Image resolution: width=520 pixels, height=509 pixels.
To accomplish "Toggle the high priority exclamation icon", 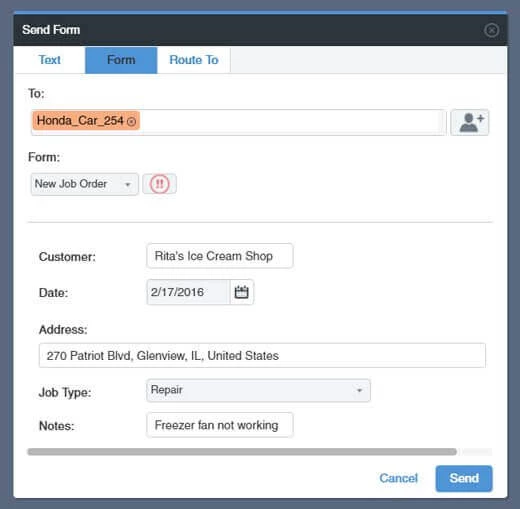I will click(x=159, y=184).
